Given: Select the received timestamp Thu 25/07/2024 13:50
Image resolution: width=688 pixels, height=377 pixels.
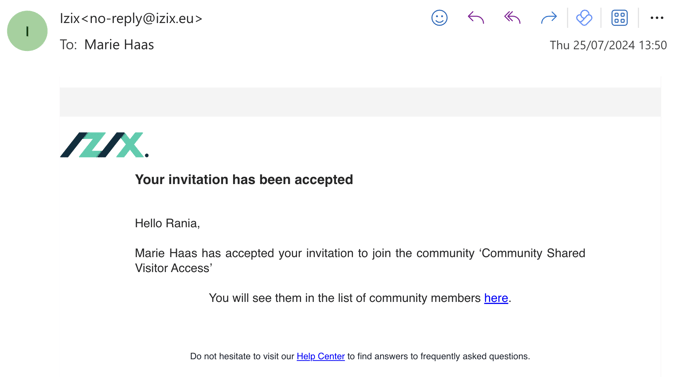Looking at the screenshot, I should tap(608, 45).
